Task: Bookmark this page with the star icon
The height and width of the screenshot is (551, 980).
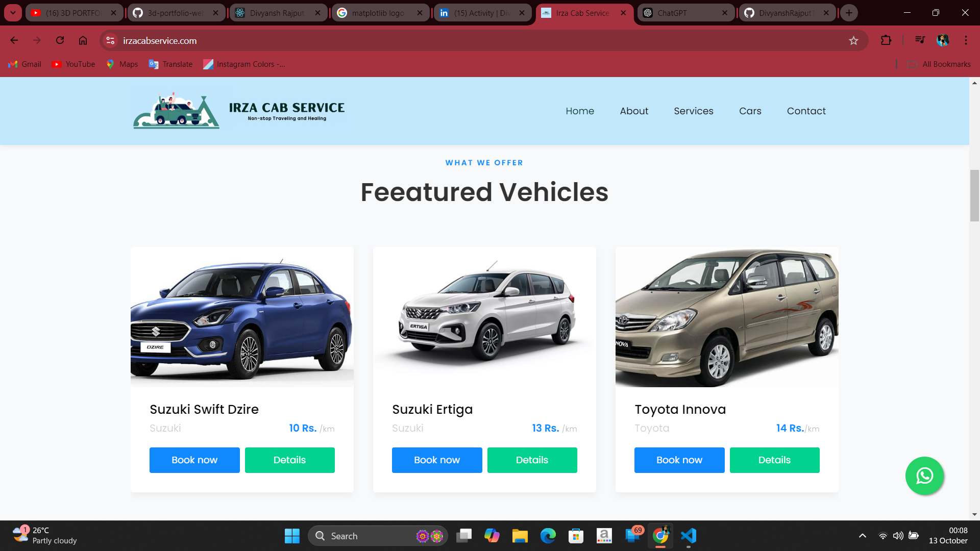Action: (x=853, y=40)
